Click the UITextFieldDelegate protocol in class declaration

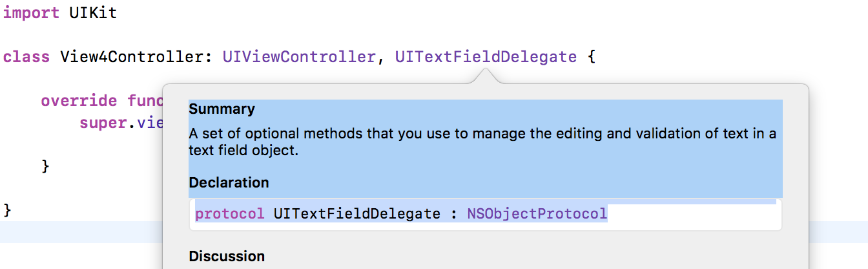[486, 57]
